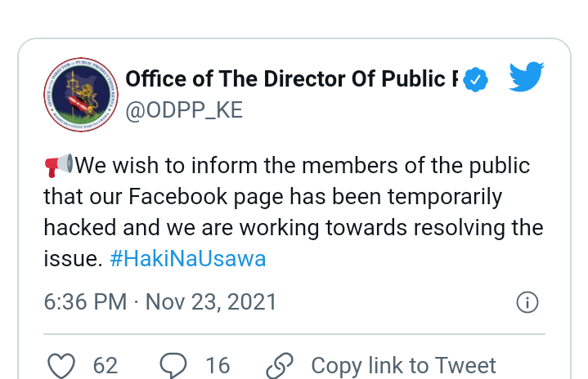The height and width of the screenshot is (379, 588).
Task: Visit the @ODPP_KE handle
Action: coord(184,110)
